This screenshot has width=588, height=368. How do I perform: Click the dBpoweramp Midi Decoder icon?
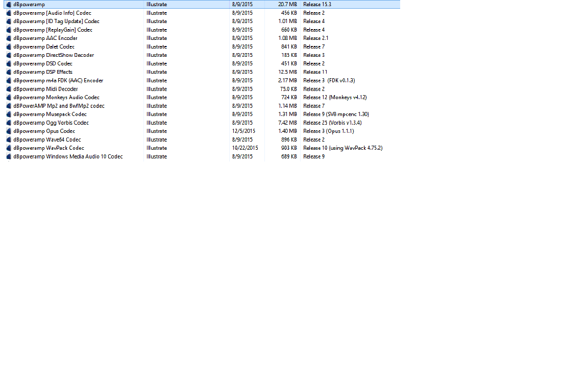pos(9,89)
